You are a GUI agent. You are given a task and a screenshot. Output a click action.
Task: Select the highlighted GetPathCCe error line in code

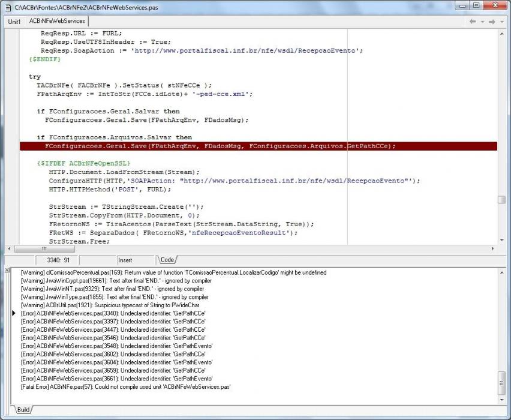(x=258, y=146)
